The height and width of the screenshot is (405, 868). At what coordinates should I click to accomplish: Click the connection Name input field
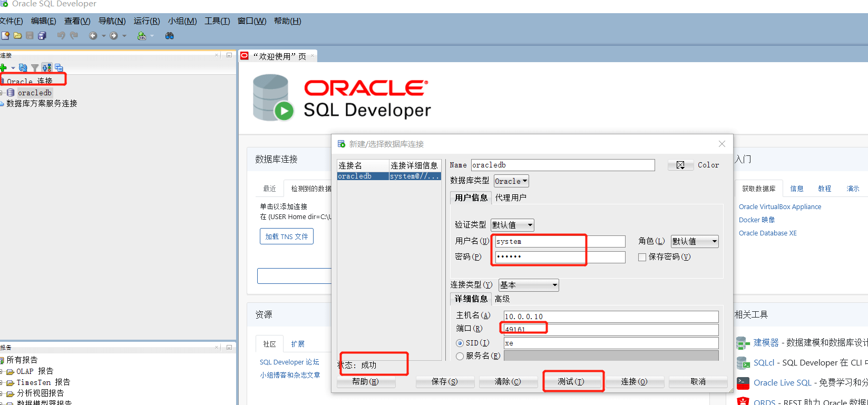563,165
